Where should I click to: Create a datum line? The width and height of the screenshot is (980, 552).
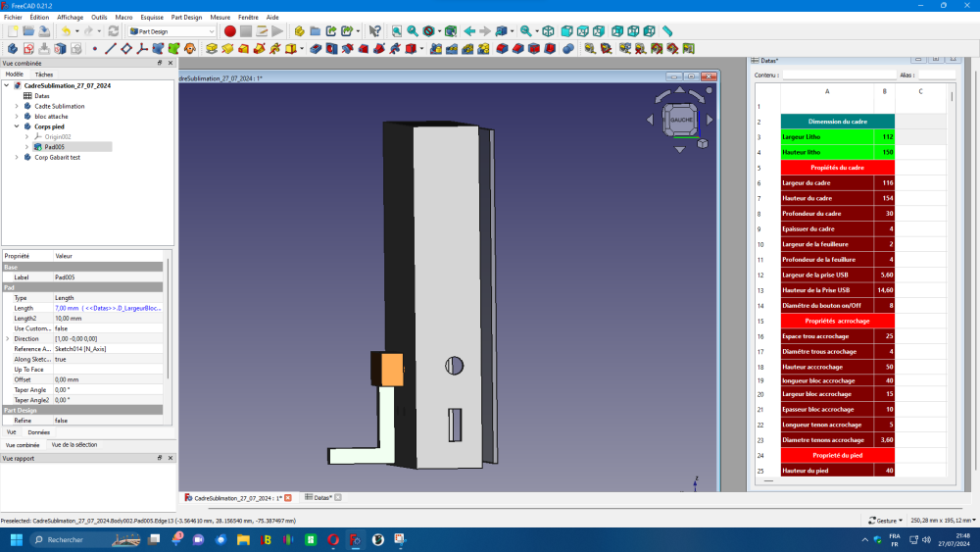coord(111,49)
